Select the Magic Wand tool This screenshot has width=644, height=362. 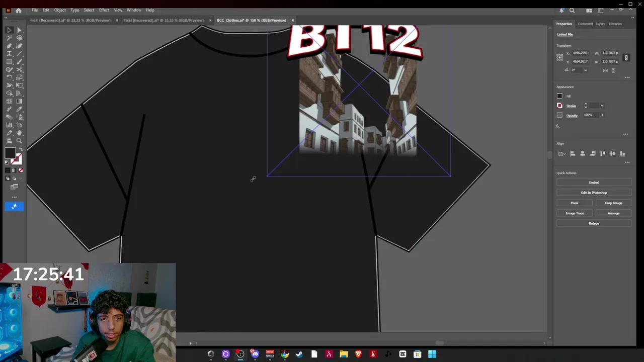10,38
